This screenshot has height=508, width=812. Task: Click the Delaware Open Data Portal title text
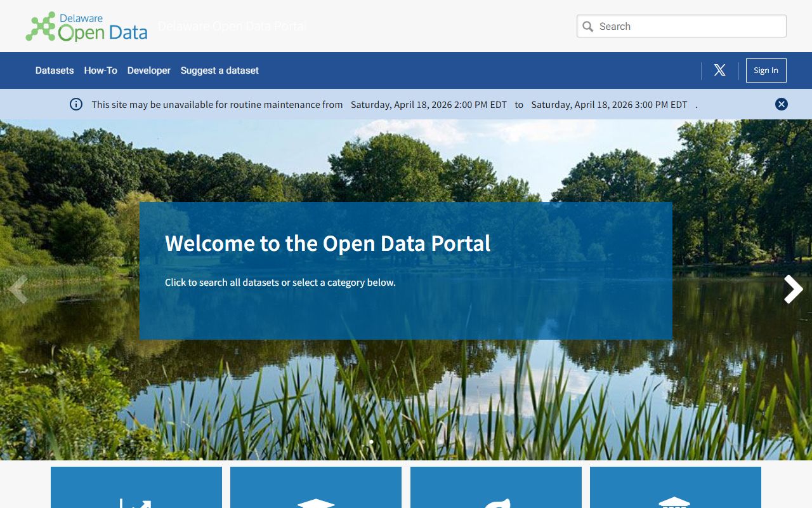coord(232,26)
